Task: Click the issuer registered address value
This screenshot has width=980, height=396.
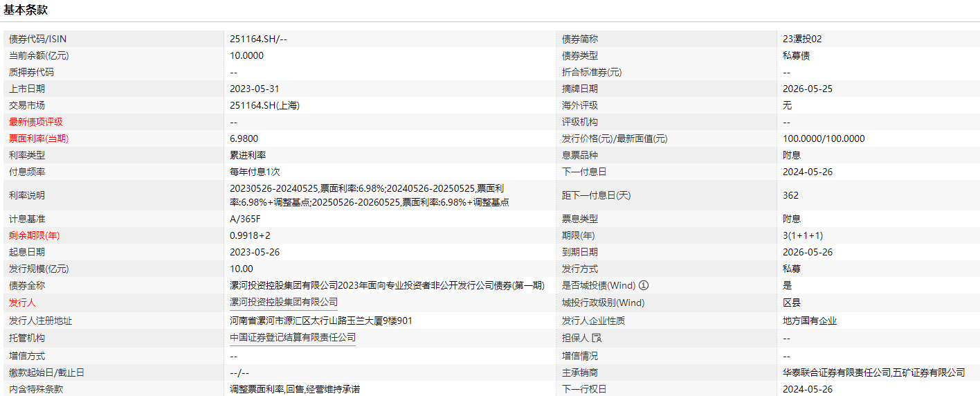Action: point(321,321)
